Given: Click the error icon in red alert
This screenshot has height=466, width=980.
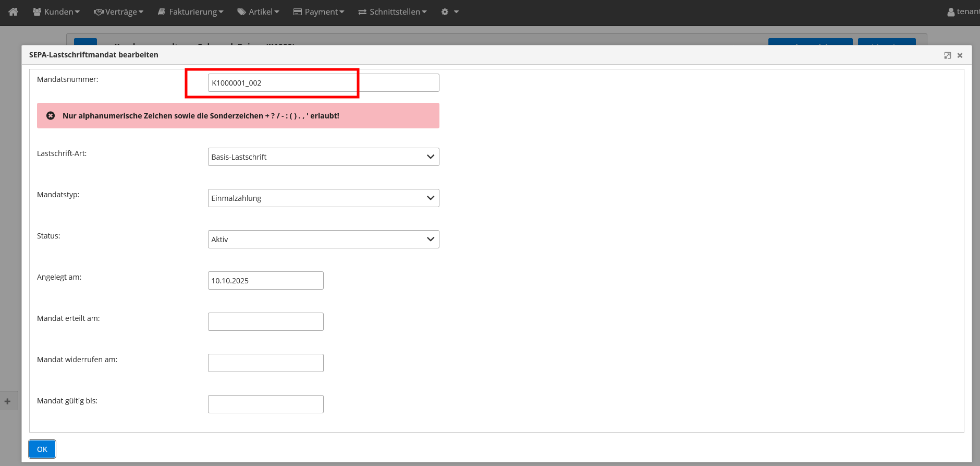Looking at the screenshot, I should coord(51,116).
